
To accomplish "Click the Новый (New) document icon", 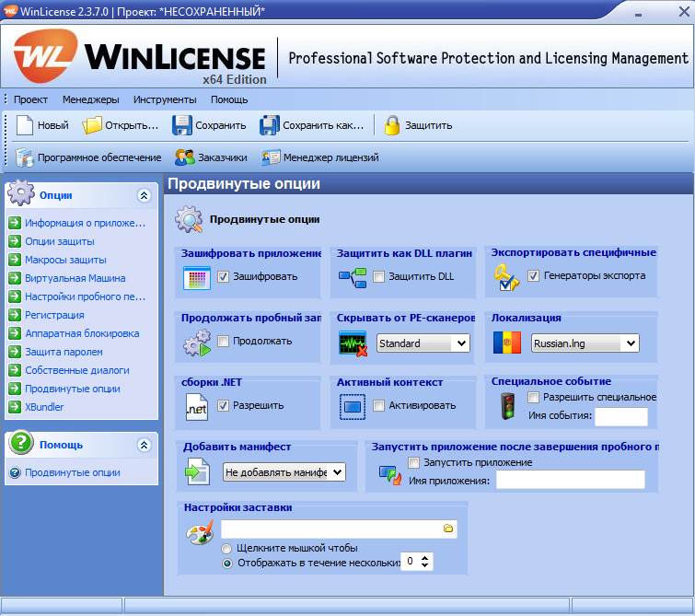I will click(24, 125).
